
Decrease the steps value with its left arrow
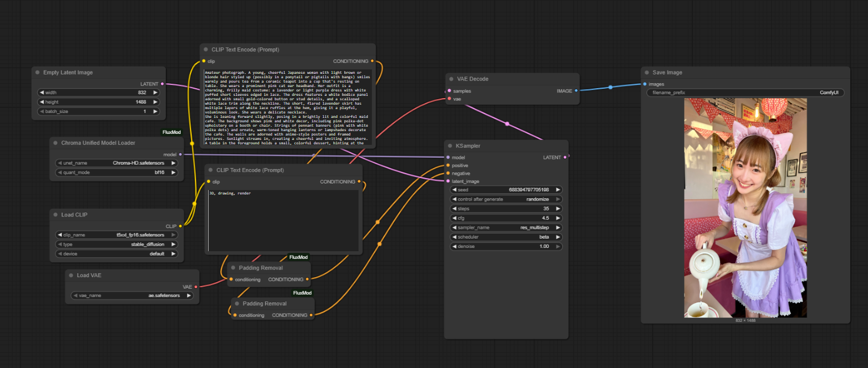click(x=454, y=209)
